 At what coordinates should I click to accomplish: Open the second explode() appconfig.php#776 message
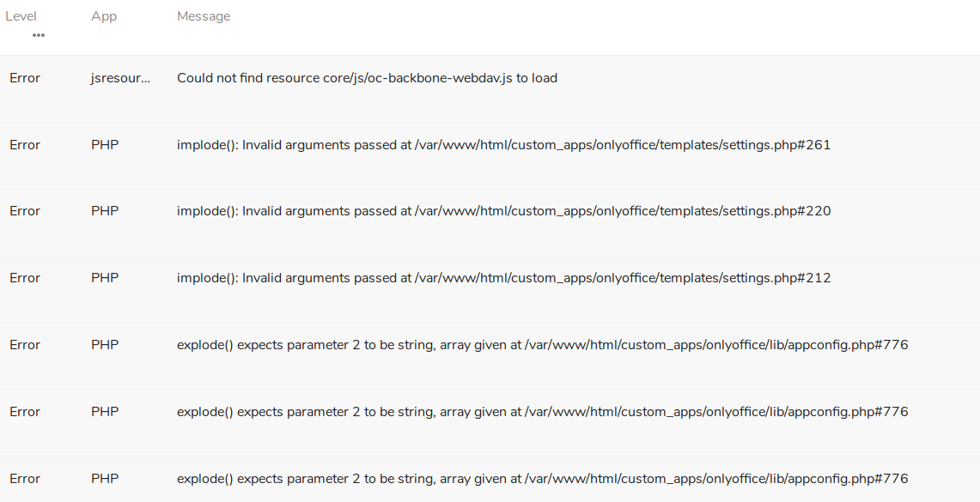543,411
